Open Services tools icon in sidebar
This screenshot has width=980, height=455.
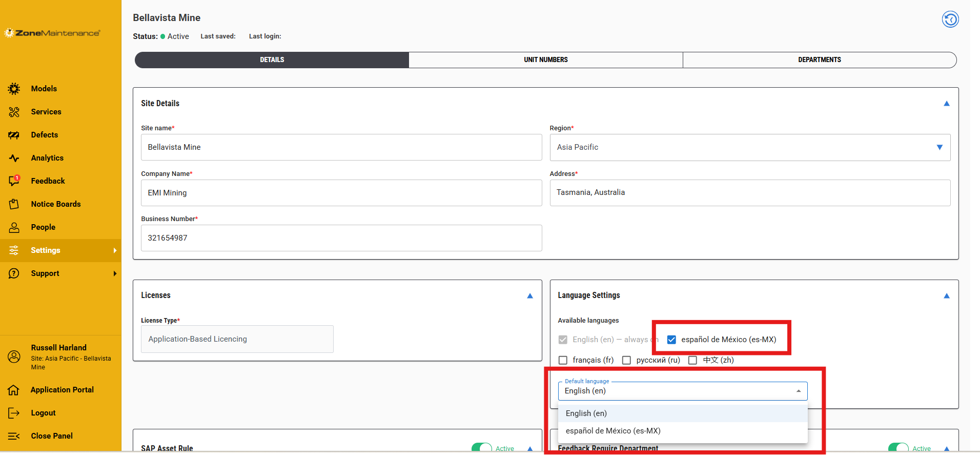[14, 112]
